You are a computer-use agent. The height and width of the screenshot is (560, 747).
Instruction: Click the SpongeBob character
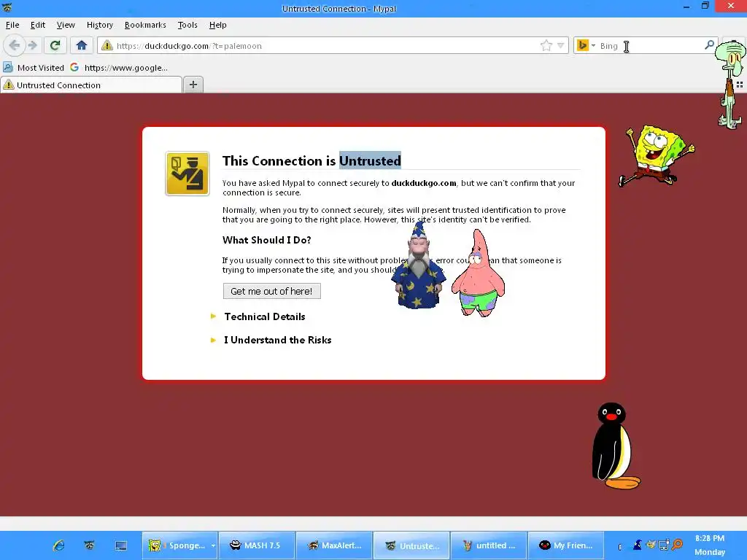tap(657, 155)
